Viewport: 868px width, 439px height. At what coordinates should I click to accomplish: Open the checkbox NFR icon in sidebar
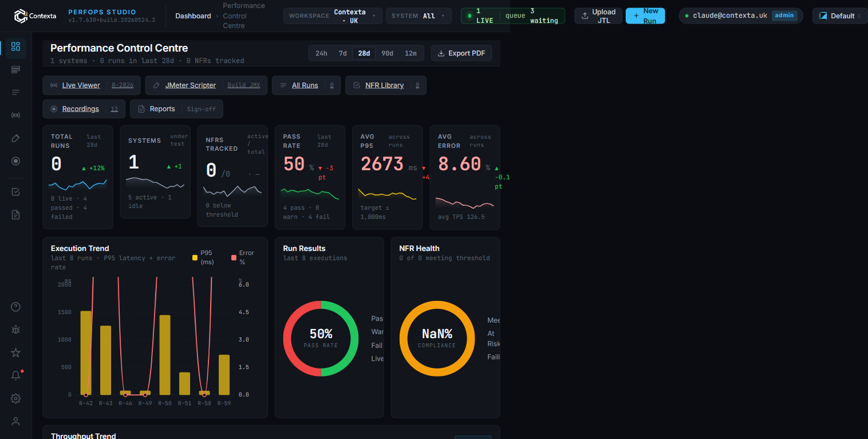(x=15, y=191)
